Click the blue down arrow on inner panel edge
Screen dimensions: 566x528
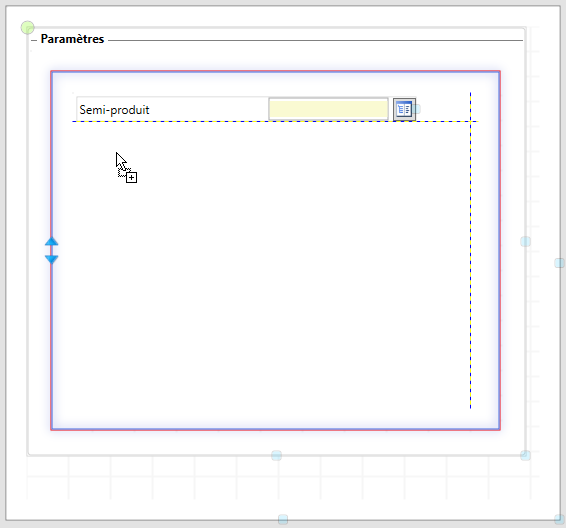(52, 259)
